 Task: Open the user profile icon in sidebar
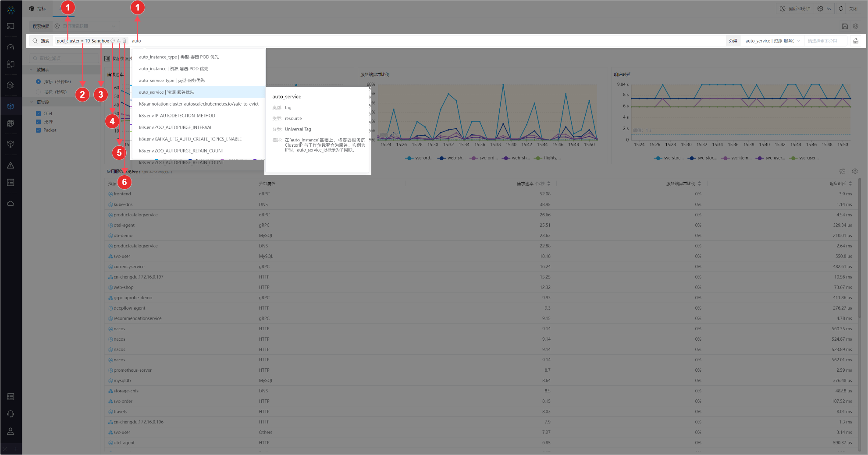[11, 431]
